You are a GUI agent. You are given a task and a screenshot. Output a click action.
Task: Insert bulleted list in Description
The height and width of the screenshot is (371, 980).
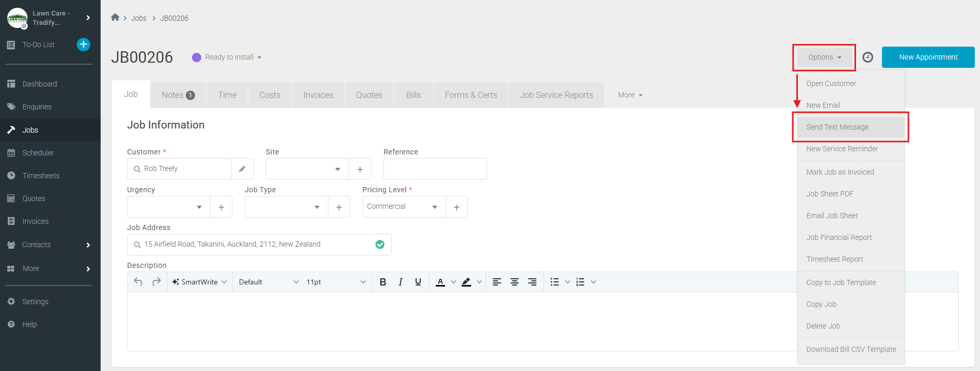[555, 282]
